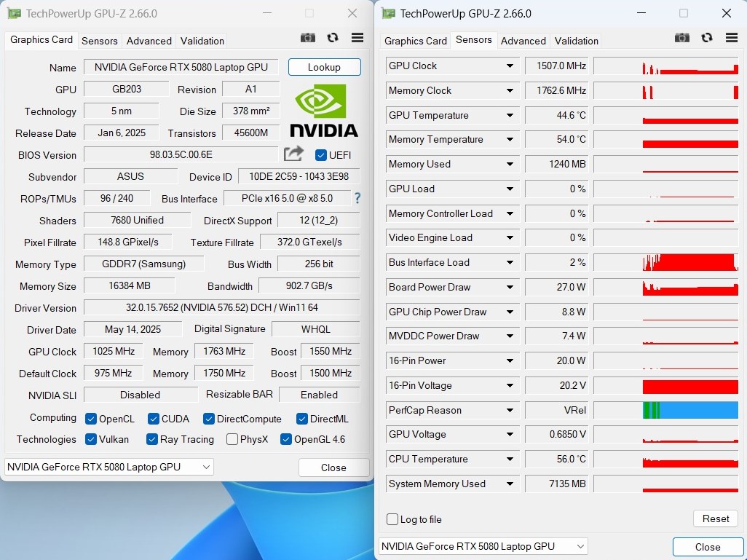747x560 pixels.
Task: Toggle the OpenGL 4.6 checkbox
Action: 286,439
